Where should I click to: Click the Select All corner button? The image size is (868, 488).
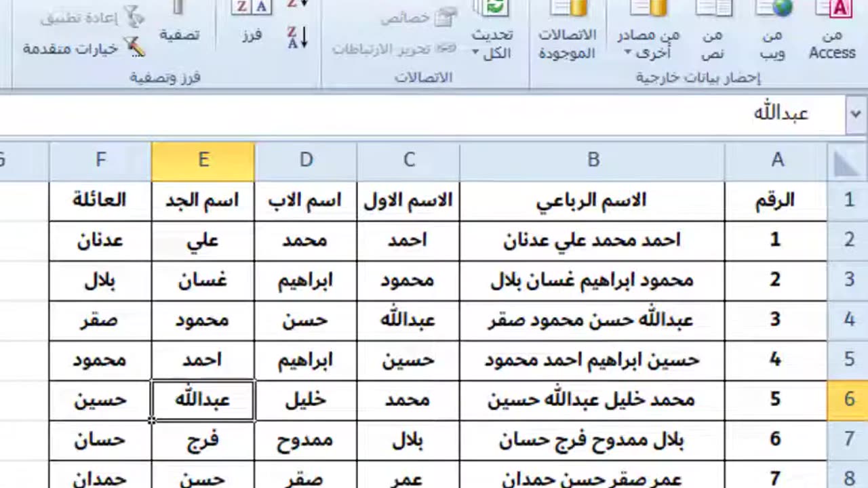(847, 161)
